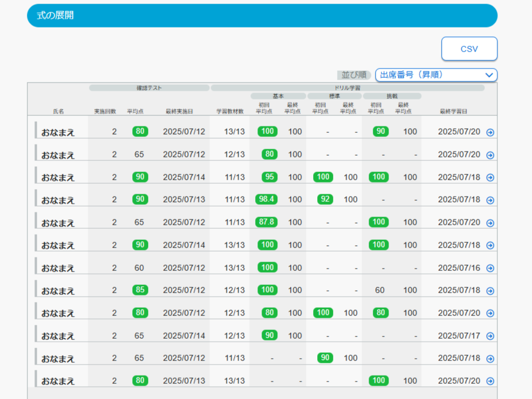Click the 最終学習日 column header

coord(458,111)
